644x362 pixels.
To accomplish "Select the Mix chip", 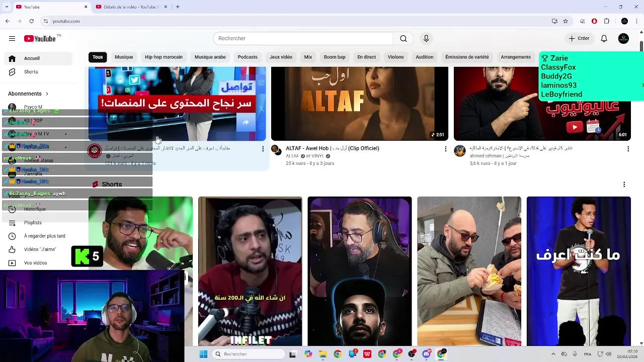I will [x=308, y=57].
